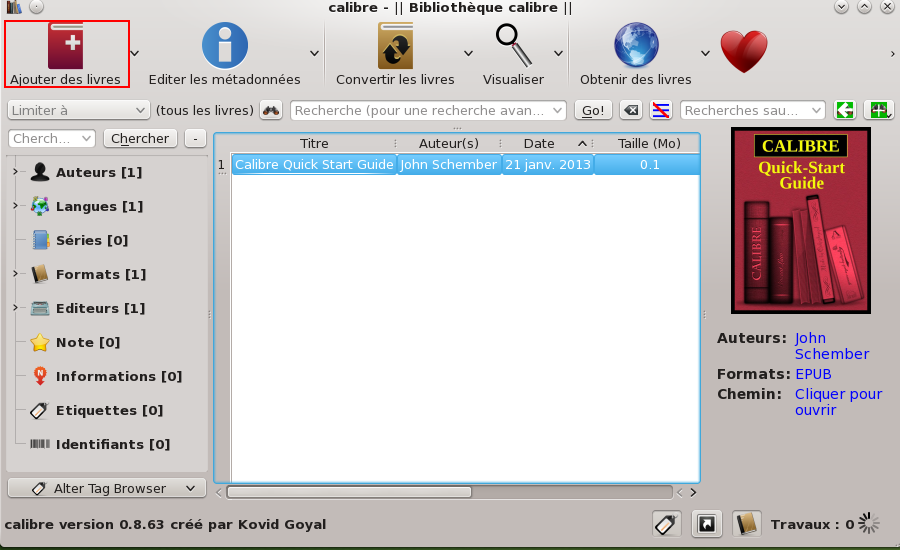Click the 0.1 size cell
This screenshot has height=550, width=900.
click(x=649, y=164)
